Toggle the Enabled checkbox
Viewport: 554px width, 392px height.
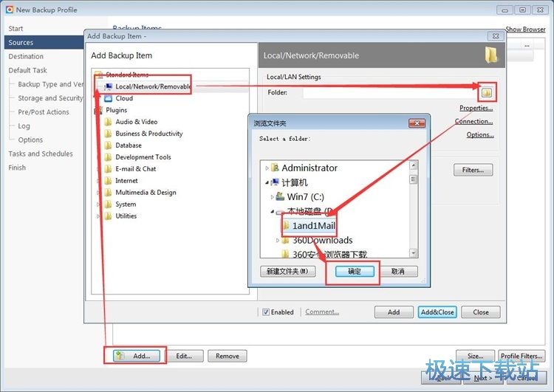[x=266, y=312]
